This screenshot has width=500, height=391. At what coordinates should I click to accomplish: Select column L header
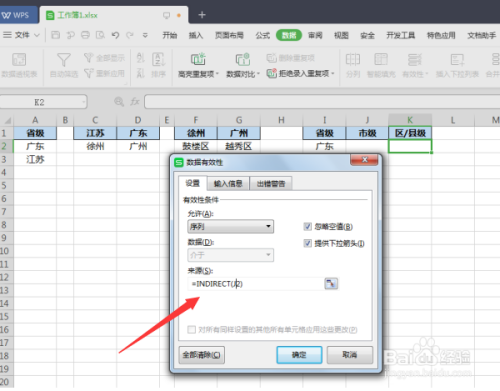pyautogui.click(x=453, y=120)
